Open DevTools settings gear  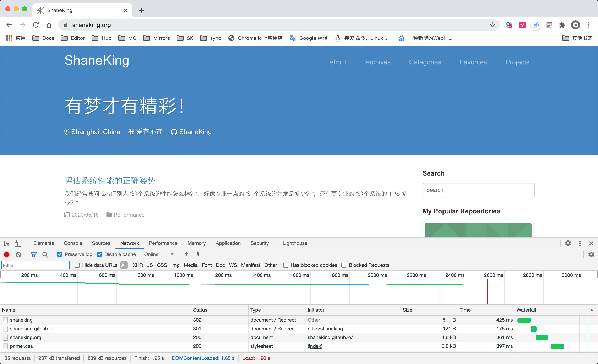click(x=568, y=243)
